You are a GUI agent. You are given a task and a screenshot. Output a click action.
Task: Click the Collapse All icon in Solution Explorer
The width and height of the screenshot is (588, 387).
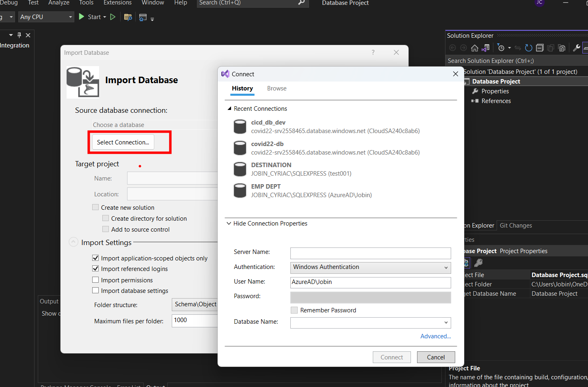[540, 48]
